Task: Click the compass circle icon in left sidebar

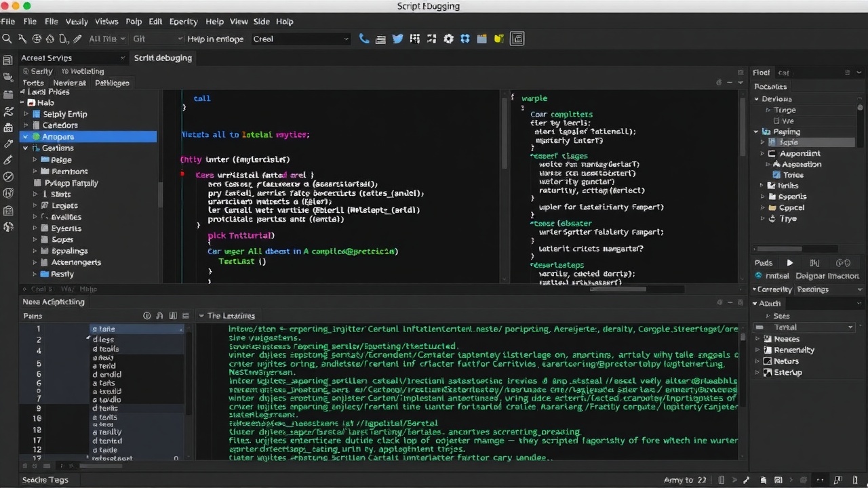Action: coord(8,176)
